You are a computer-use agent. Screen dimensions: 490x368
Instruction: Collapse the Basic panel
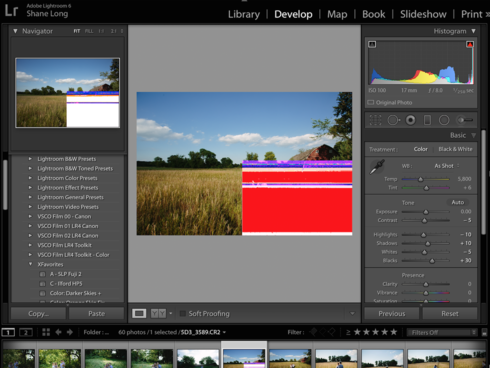pos(473,135)
